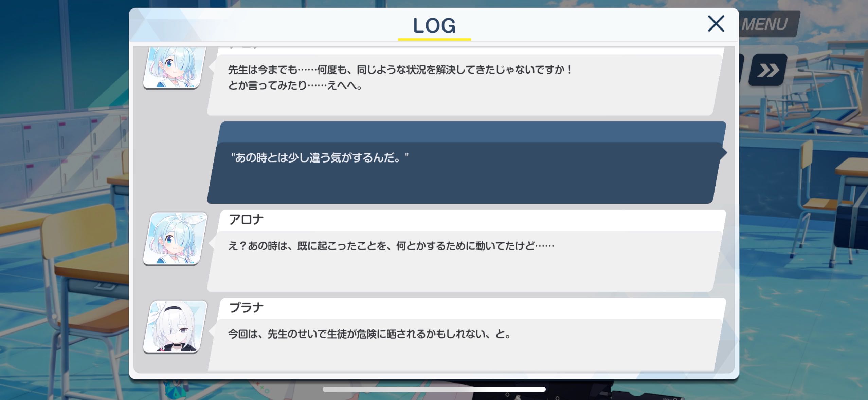Tap the yellow underline beneath LOG

coord(434,40)
